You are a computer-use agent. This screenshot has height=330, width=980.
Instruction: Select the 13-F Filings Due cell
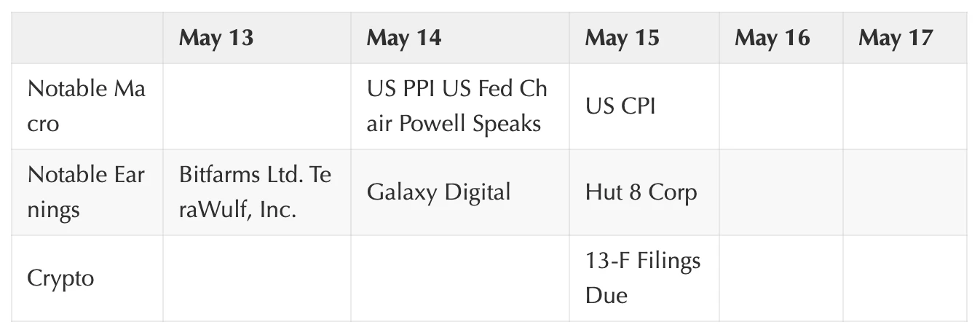[642, 278]
